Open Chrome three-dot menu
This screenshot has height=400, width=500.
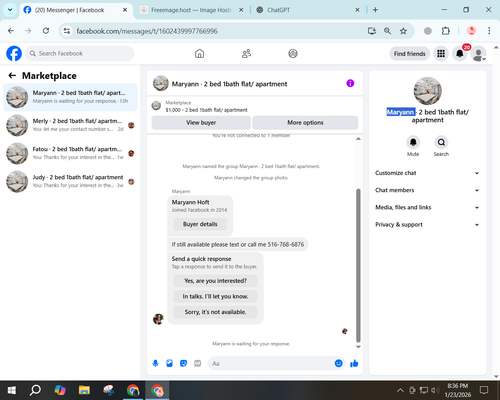pyautogui.click(x=489, y=31)
